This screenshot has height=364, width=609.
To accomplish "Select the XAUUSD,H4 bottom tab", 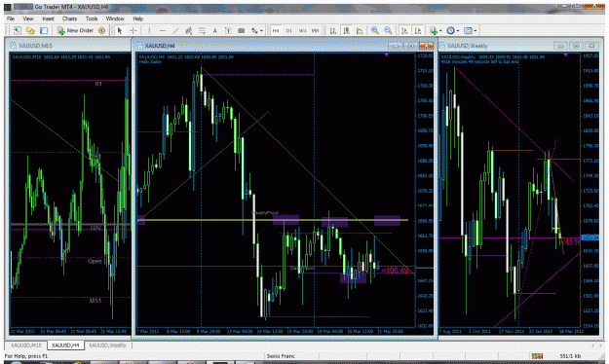I will point(65,345).
